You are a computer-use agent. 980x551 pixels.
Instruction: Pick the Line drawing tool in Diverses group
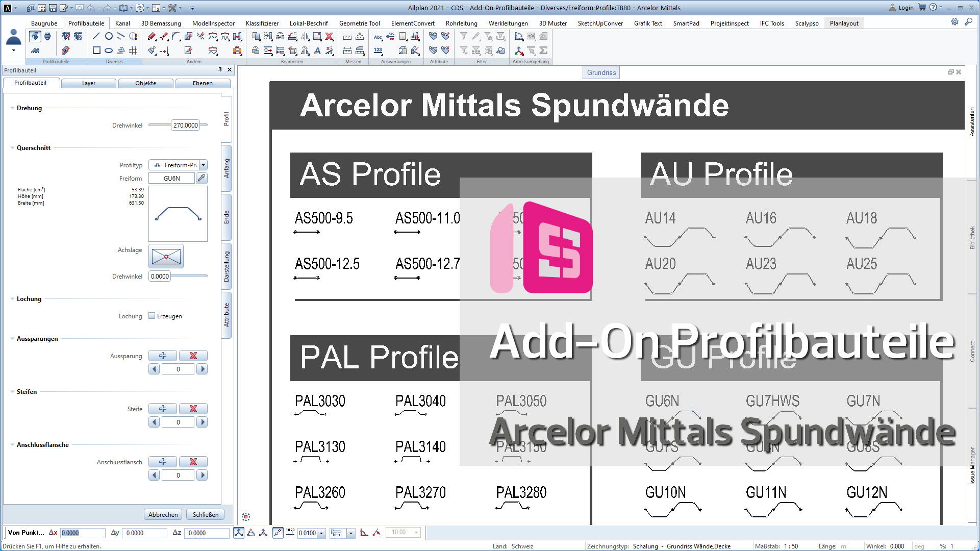96,36
